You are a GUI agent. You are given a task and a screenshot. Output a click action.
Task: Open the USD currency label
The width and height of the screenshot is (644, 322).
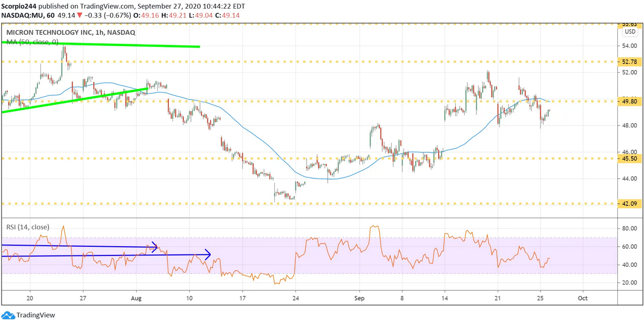630,32
